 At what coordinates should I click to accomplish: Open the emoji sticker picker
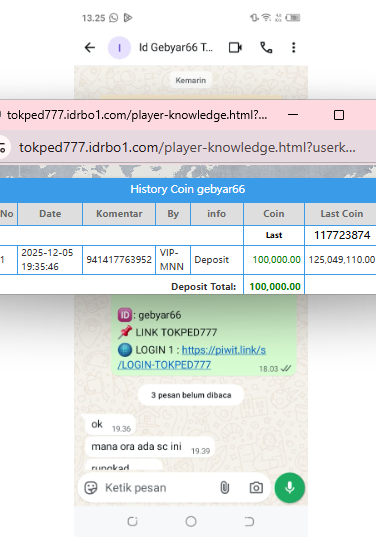(91, 488)
